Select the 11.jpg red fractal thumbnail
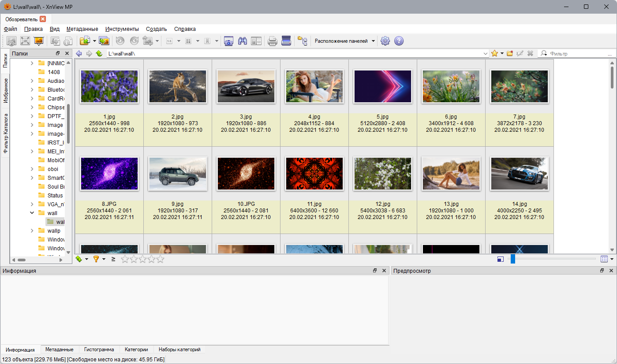 click(x=314, y=174)
